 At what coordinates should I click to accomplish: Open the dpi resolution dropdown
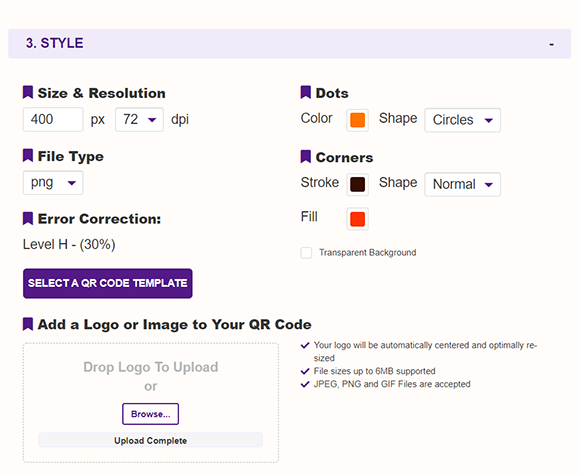pyautogui.click(x=139, y=119)
